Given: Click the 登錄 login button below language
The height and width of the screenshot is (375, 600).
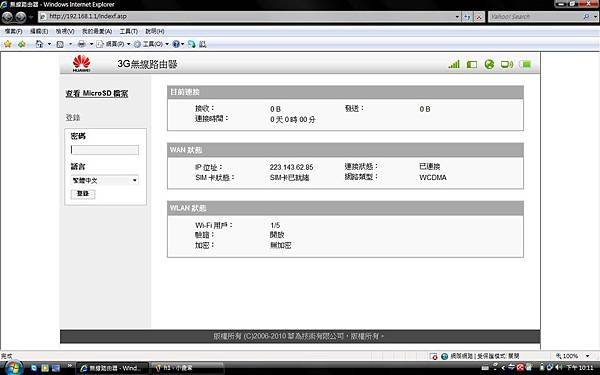Looking at the screenshot, I should (x=83, y=194).
